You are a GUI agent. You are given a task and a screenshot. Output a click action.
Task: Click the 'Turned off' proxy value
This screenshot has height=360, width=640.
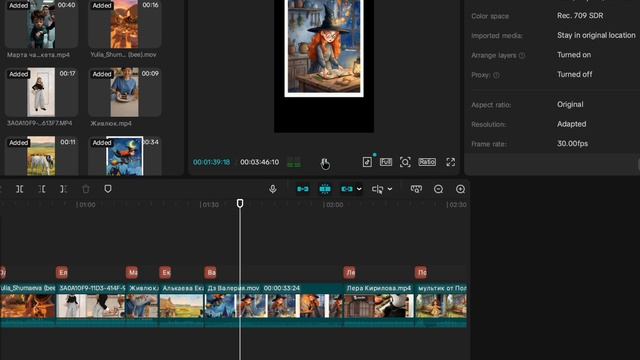(x=575, y=74)
